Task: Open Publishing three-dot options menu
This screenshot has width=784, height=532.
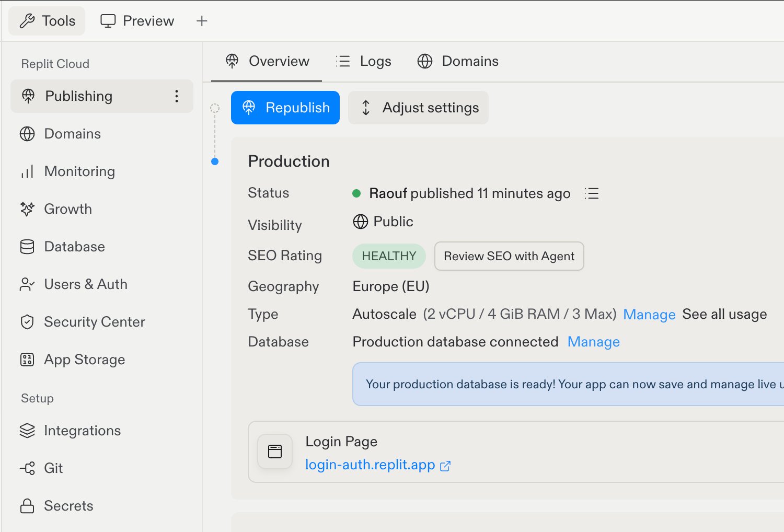Action: tap(177, 96)
